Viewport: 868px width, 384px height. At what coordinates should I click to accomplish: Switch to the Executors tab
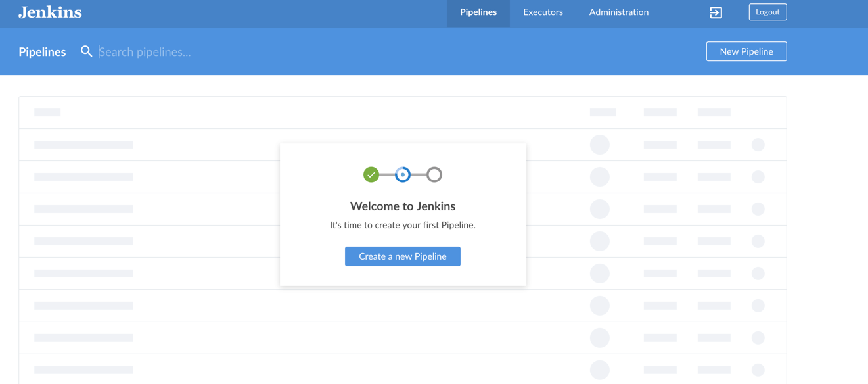tap(543, 12)
